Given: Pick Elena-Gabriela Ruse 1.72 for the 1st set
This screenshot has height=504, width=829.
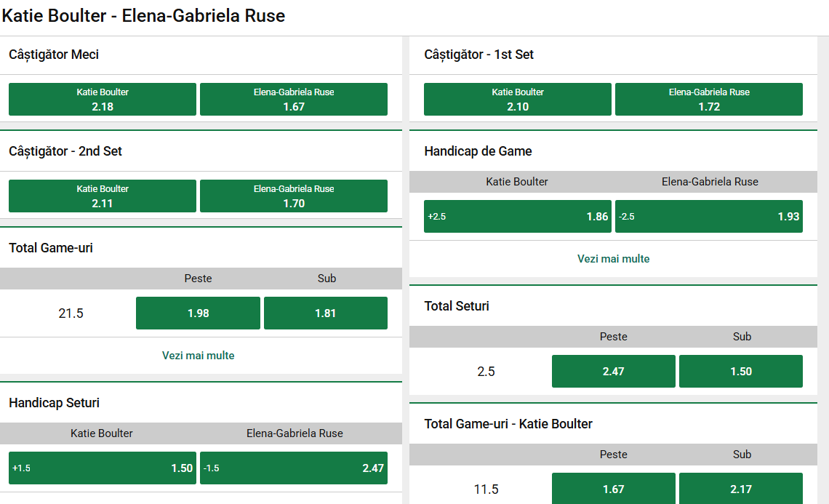Looking at the screenshot, I should point(708,99).
